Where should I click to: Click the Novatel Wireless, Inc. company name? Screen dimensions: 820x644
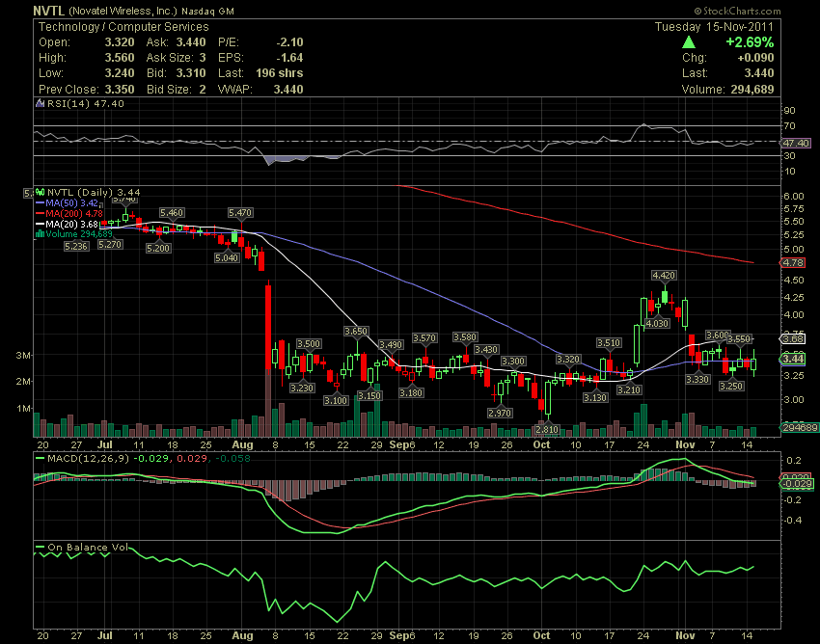123,11
